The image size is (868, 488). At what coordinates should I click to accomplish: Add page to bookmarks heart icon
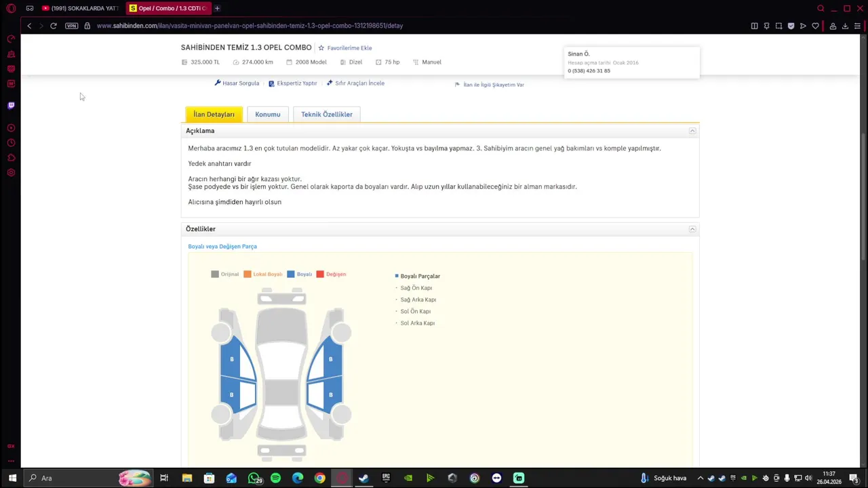click(815, 26)
